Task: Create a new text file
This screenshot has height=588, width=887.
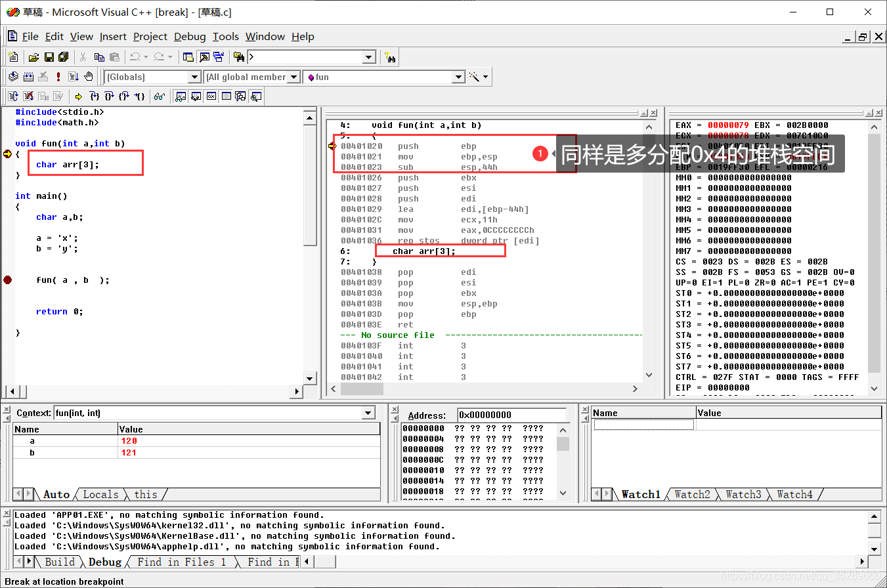Action: pos(13,57)
